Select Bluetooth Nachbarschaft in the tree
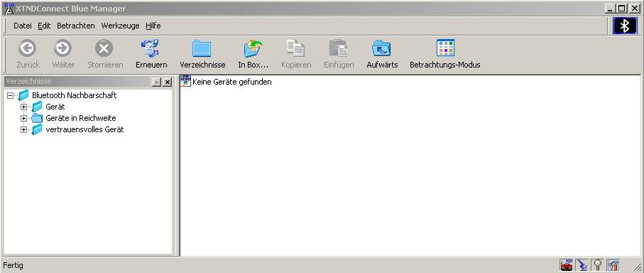 click(x=75, y=95)
